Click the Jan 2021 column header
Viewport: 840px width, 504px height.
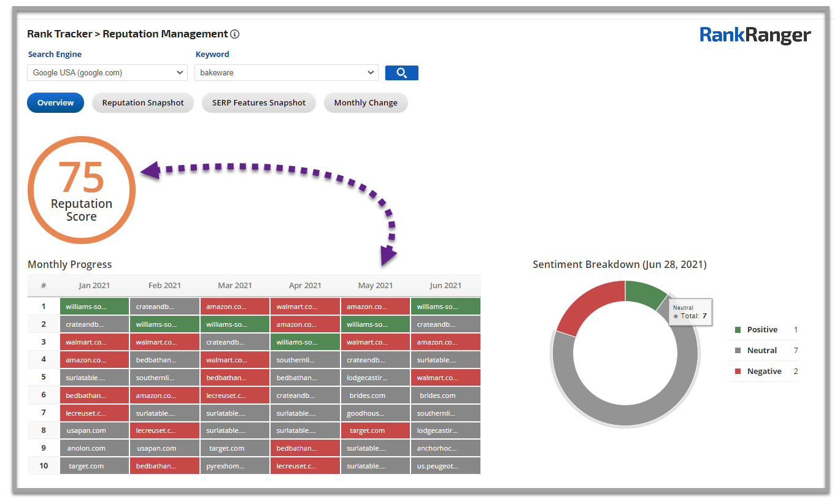[94, 286]
